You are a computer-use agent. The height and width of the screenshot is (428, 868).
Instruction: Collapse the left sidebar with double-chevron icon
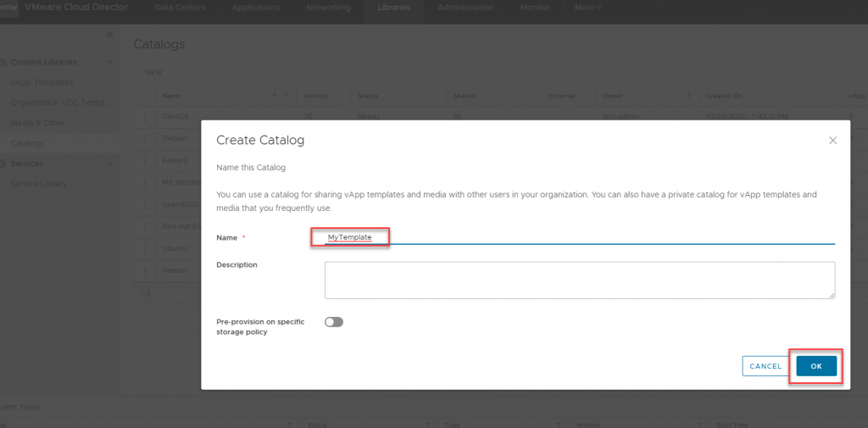[x=109, y=35]
